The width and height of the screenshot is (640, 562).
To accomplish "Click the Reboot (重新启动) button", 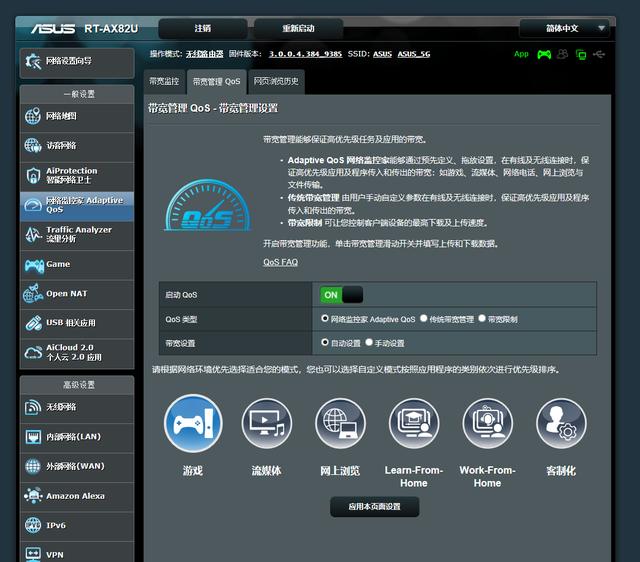I will click(298, 28).
